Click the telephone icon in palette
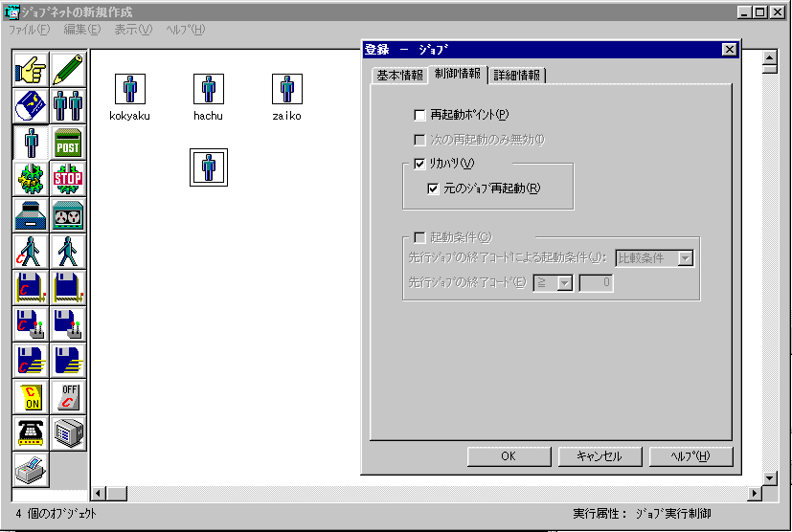 pos(31,433)
